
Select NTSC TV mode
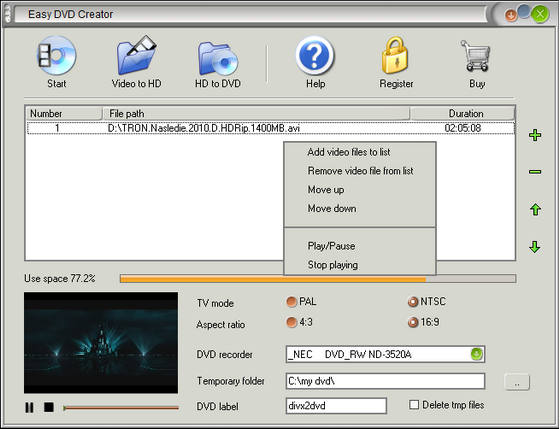coord(412,302)
